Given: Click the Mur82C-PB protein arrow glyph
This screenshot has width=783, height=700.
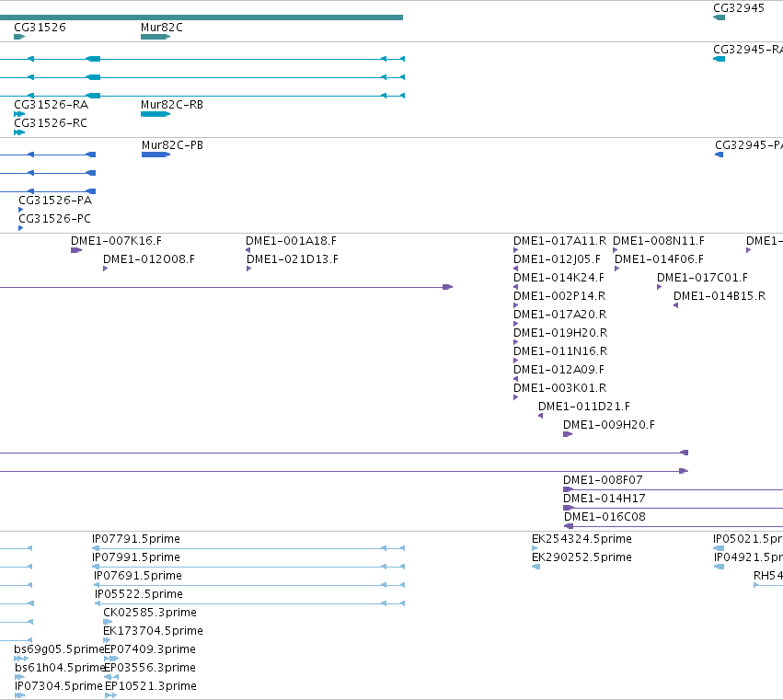Looking at the screenshot, I should [x=155, y=155].
